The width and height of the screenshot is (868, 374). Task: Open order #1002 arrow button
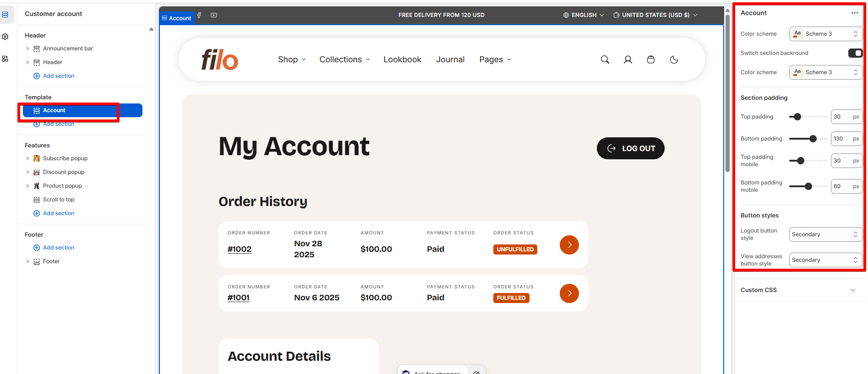click(x=569, y=245)
